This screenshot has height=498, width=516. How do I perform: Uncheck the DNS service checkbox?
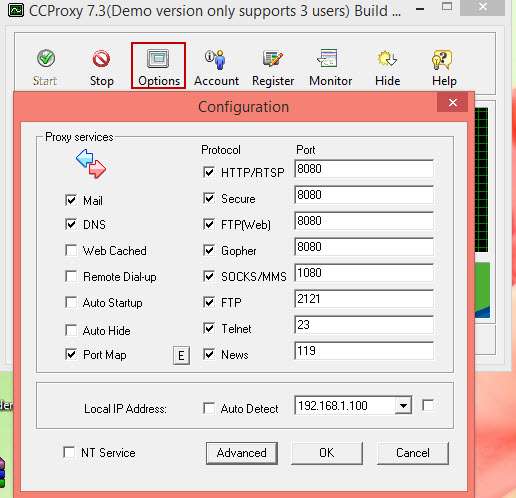(71, 224)
